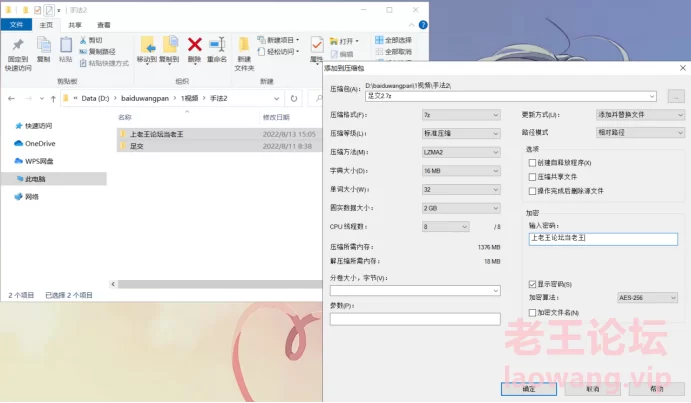The image size is (691, 403).
Task: Open the solid block size 2 GB dropdown
Action: coord(461,208)
